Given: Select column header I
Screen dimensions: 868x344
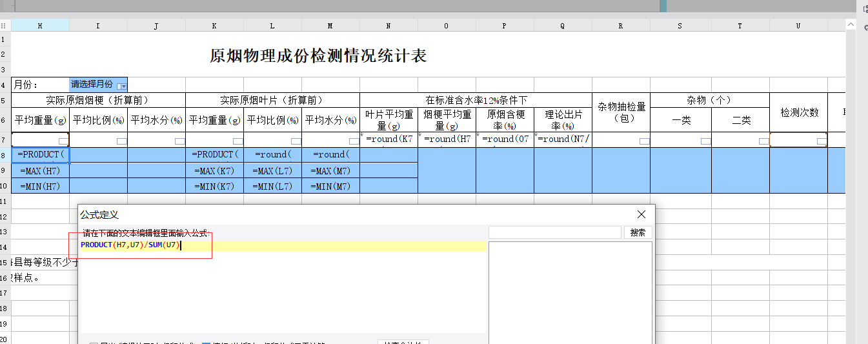Looking at the screenshot, I should coord(98,25).
